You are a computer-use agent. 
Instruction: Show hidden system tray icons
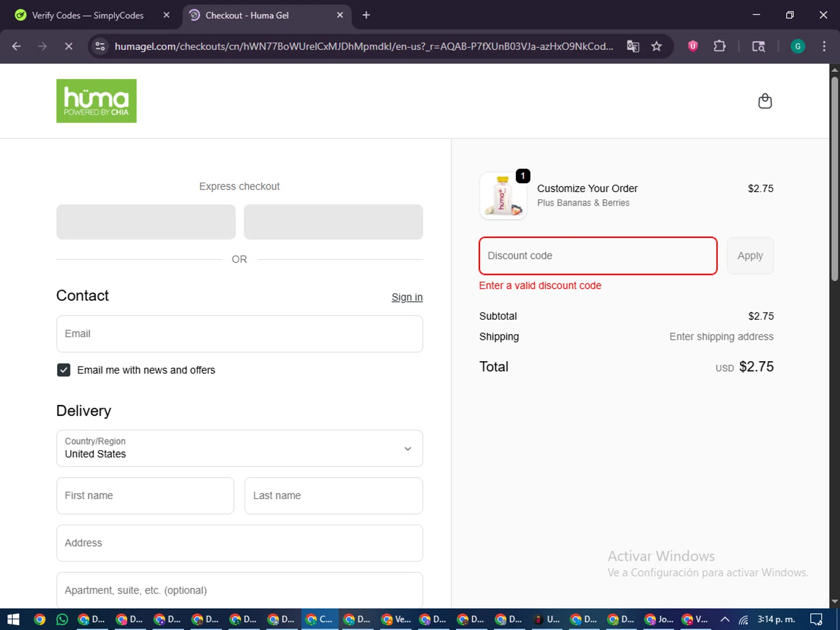tap(725, 619)
